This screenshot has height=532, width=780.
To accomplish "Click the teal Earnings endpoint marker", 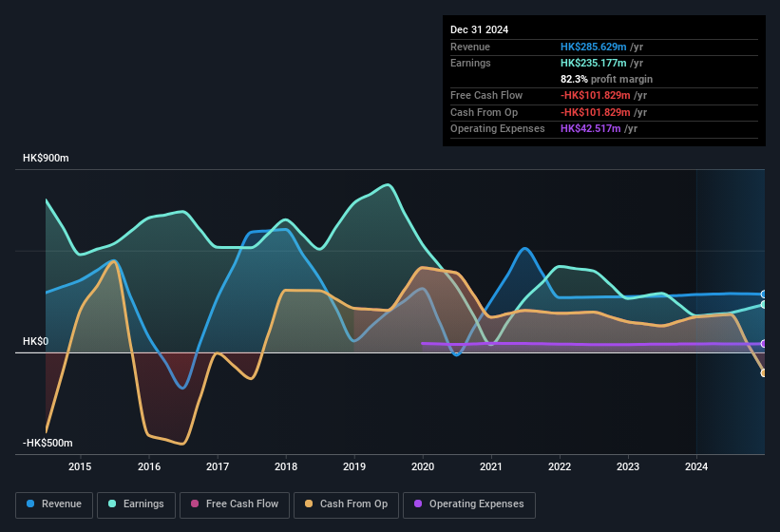I will click(x=764, y=304).
